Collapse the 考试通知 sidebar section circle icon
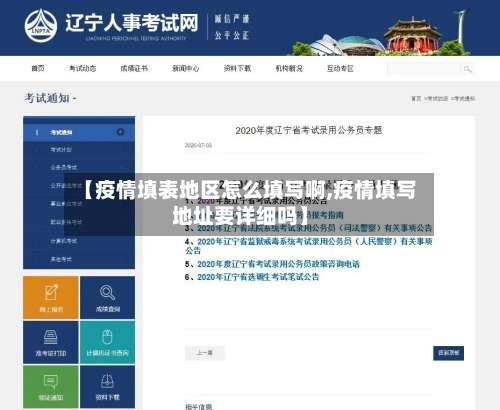Viewport: 500px width, 410px height. point(120,132)
